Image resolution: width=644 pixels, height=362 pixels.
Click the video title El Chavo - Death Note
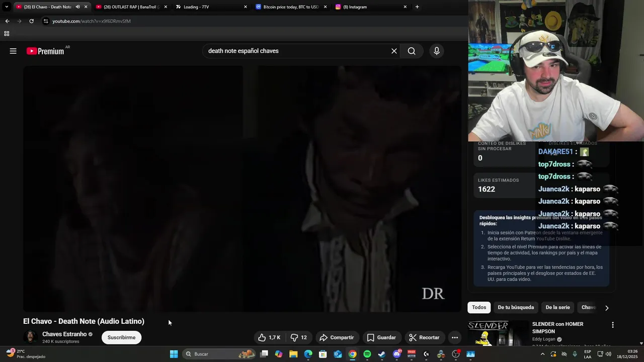(x=84, y=321)
